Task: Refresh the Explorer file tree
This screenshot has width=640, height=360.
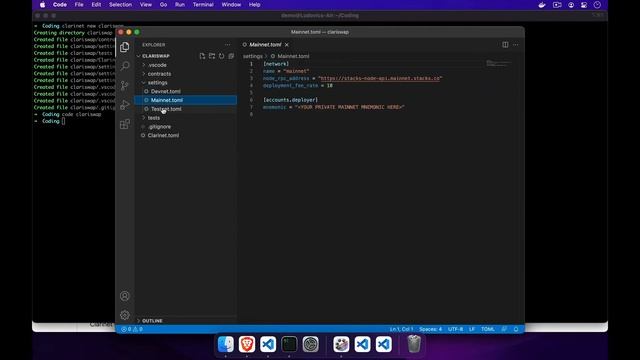Action: (222, 56)
